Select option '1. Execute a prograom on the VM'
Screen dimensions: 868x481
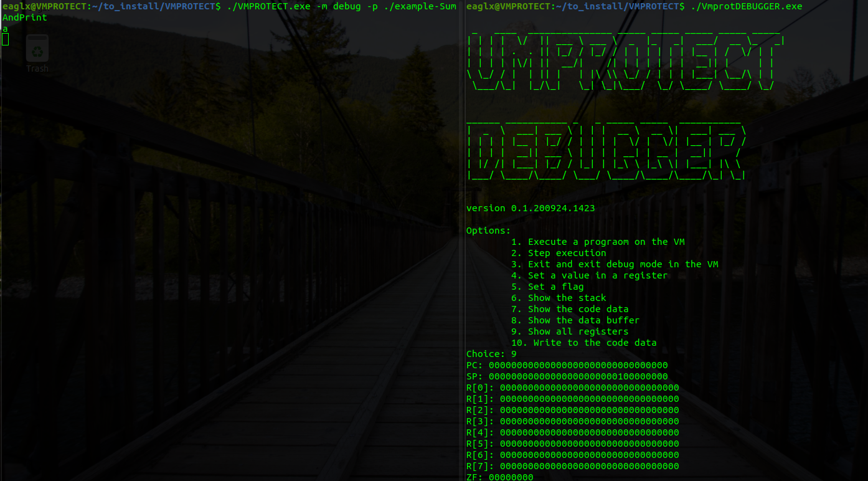pos(598,242)
